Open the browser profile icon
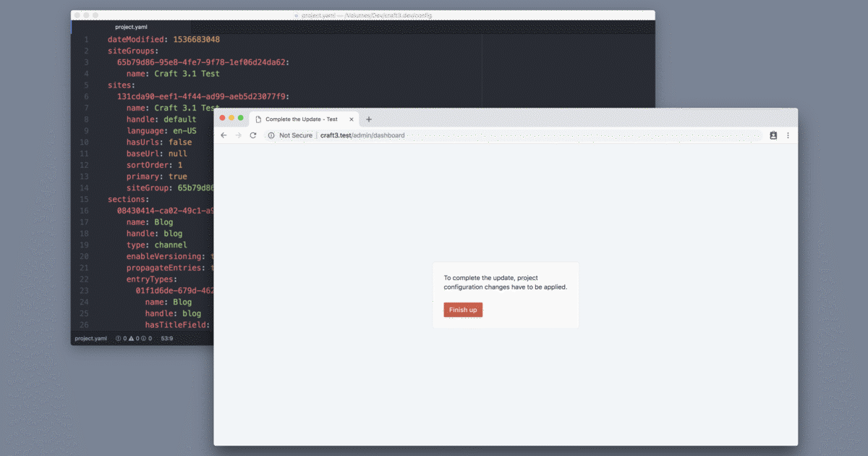868x456 pixels. tap(773, 135)
